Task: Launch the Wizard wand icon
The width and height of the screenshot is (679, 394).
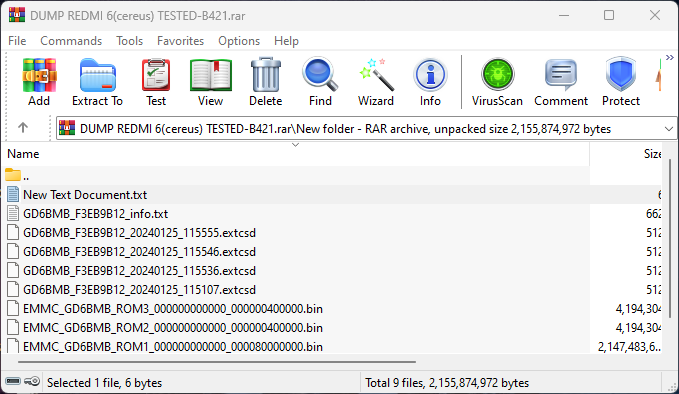Action: (x=376, y=74)
